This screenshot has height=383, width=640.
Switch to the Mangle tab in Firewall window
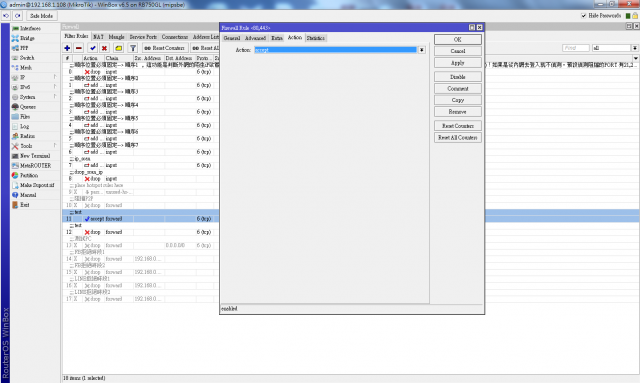coord(116,37)
